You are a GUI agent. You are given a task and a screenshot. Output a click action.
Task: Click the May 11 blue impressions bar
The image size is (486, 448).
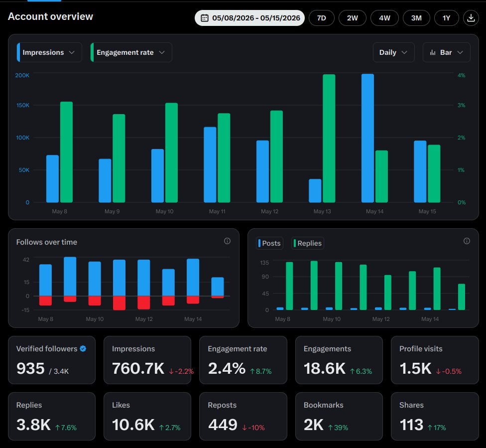pyautogui.click(x=210, y=165)
